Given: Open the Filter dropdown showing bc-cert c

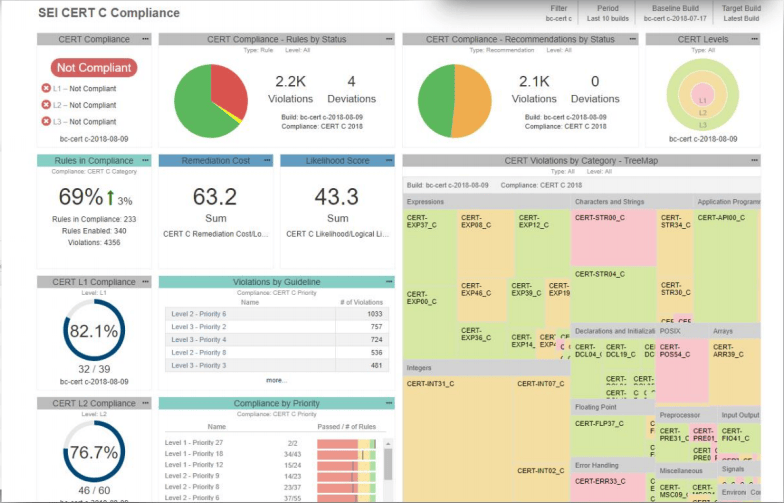Looking at the screenshot, I should (x=558, y=14).
